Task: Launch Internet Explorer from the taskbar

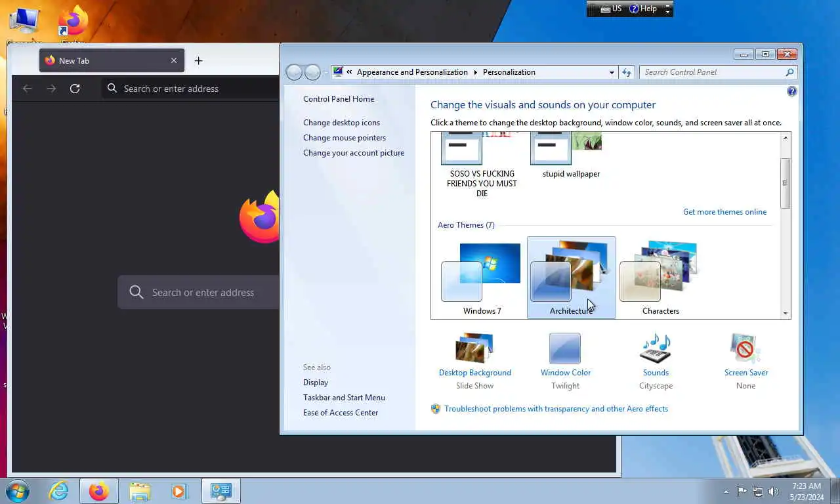Action: pyautogui.click(x=58, y=491)
